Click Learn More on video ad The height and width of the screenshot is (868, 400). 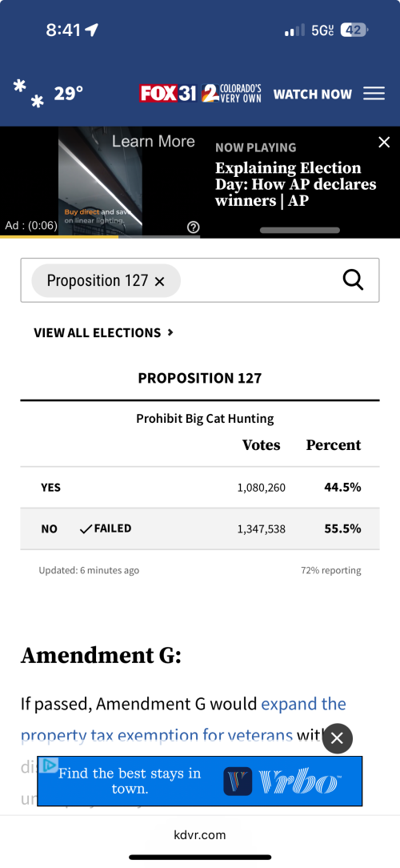point(154,141)
